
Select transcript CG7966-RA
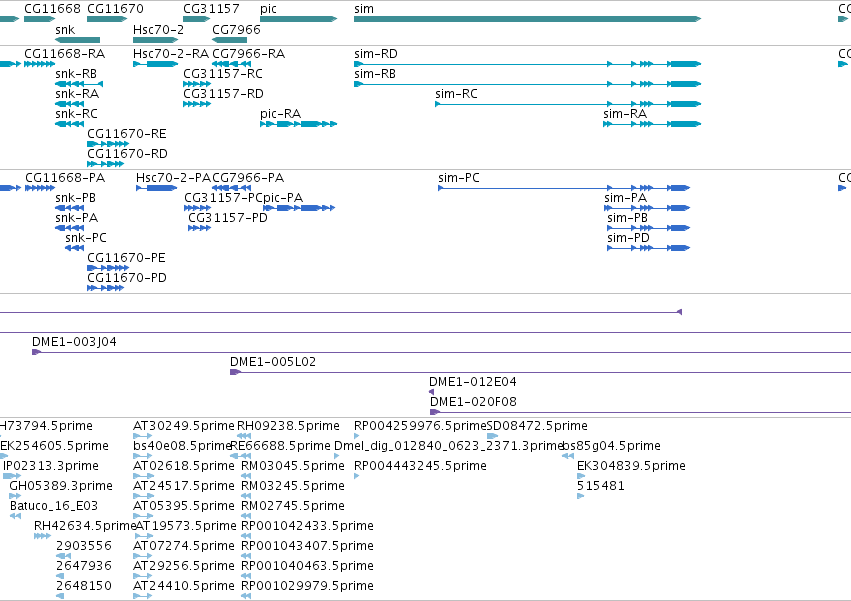(232, 64)
